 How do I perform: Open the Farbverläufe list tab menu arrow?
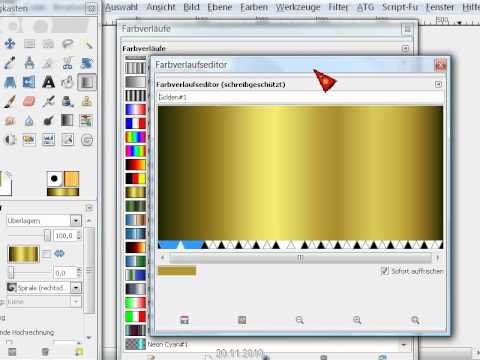[405, 49]
